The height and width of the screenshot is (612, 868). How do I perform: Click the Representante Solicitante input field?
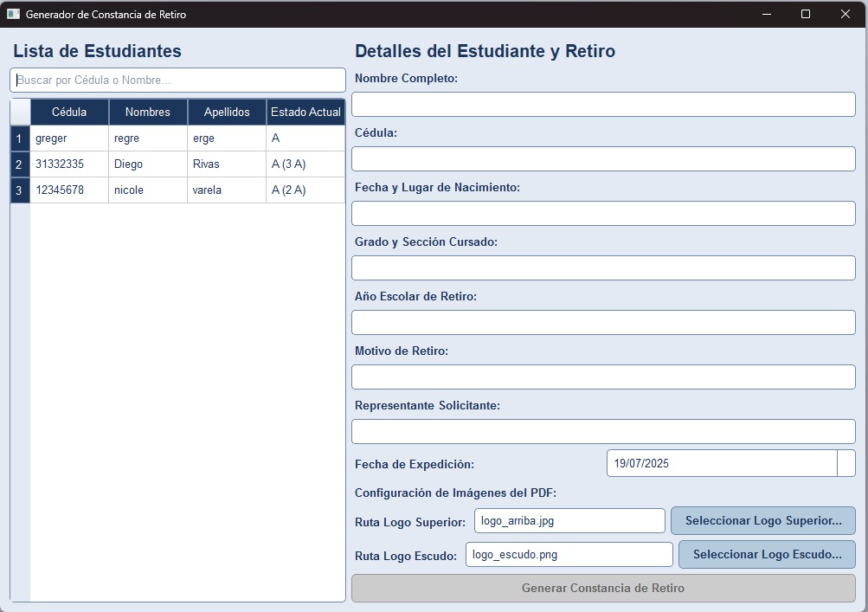click(x=602, y=431)
